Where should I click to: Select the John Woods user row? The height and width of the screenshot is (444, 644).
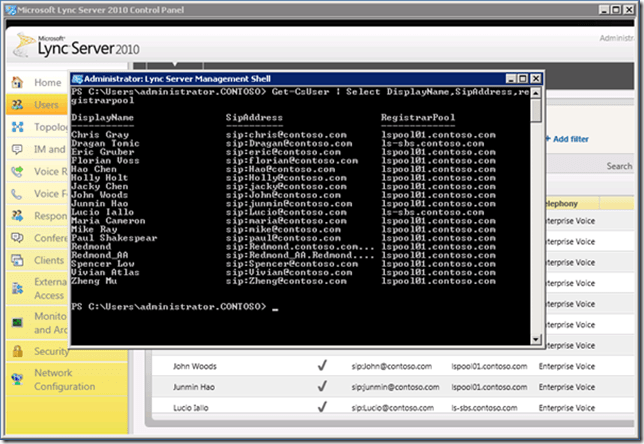[x=195, y=366]
